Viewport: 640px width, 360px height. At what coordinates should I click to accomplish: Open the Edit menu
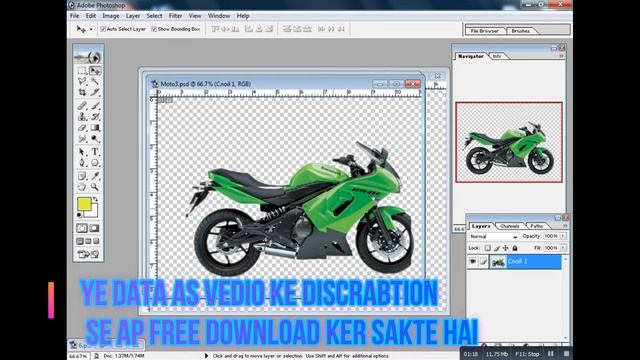91,16
